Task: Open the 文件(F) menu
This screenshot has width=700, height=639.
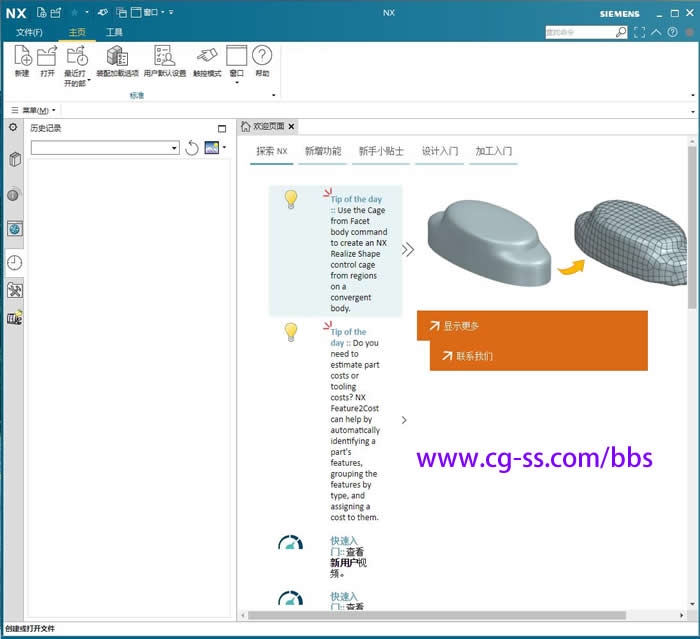Action: click(29, 32)
